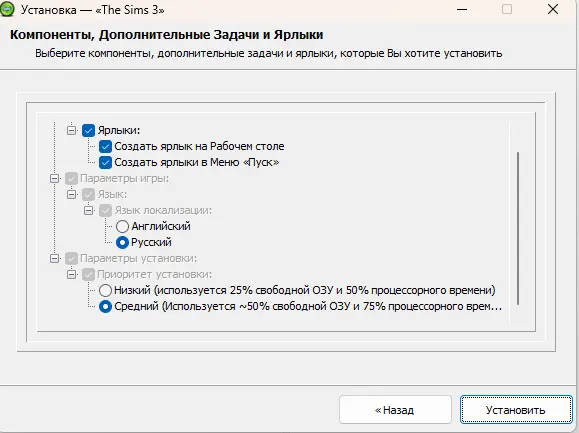Click the component list vertical scrollbar
579x433 pixels.
point(518,228)
